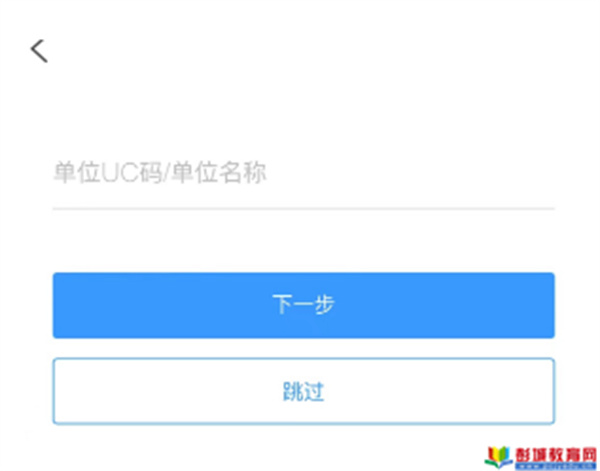
Task: Click the outlined 跳过 button
Action: [303, 391]
